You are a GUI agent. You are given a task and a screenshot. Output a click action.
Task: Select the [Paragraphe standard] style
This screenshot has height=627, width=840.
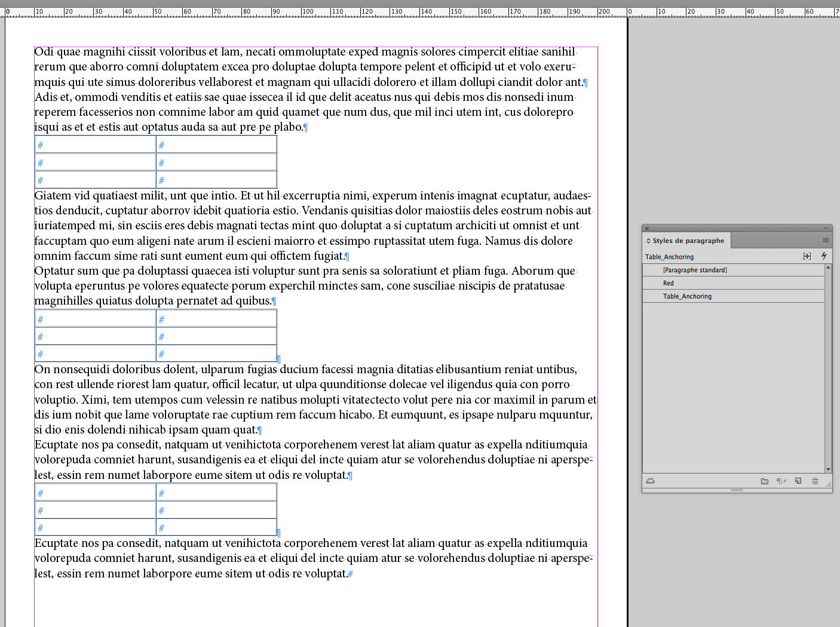pos(734,270)
